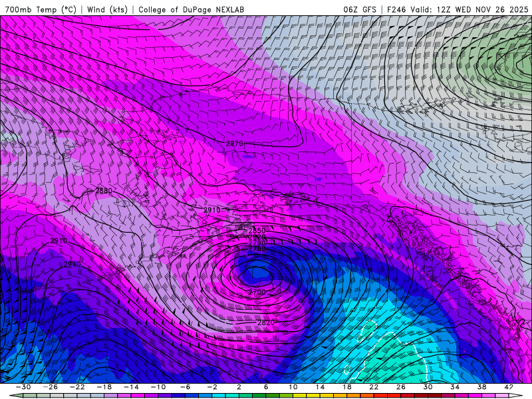Click the 2910 label just above the 2940 label
Viewport: 532px width, 399px height.
[x=59, y=241]
